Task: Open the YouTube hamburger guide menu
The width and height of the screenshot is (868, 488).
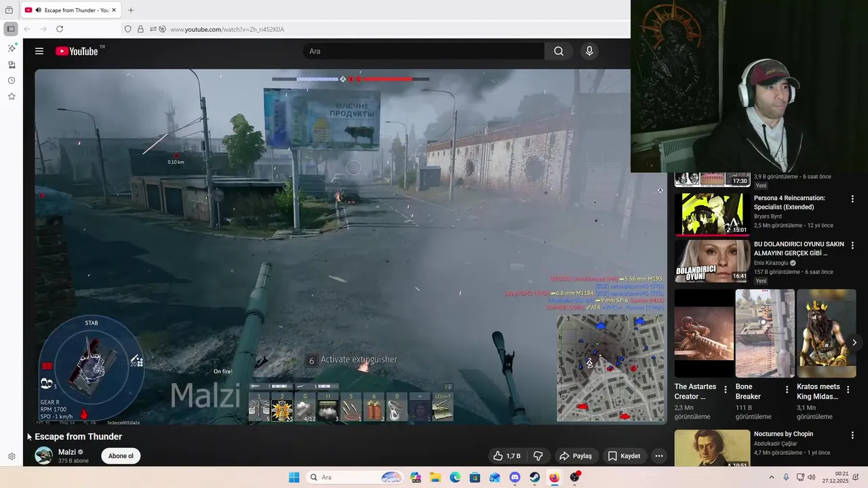Action: [39, 51]
